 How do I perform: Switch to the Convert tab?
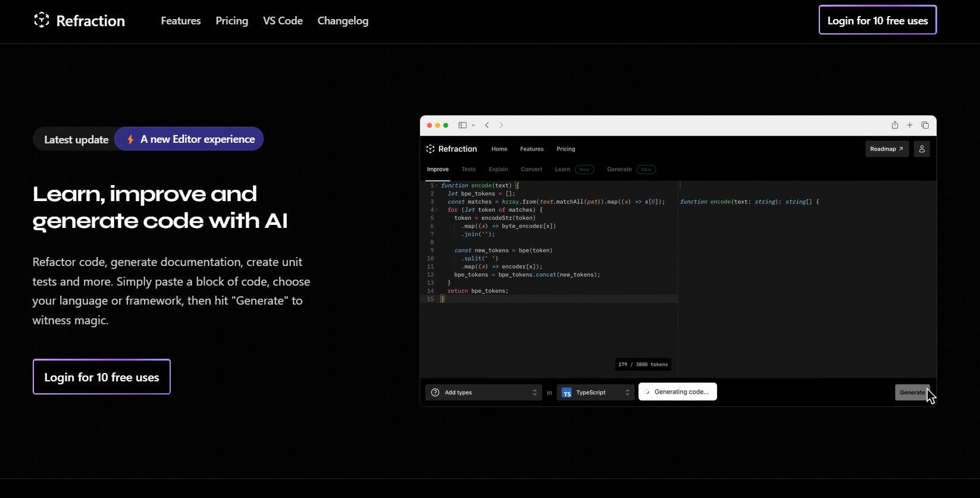[x=531, y=170]
